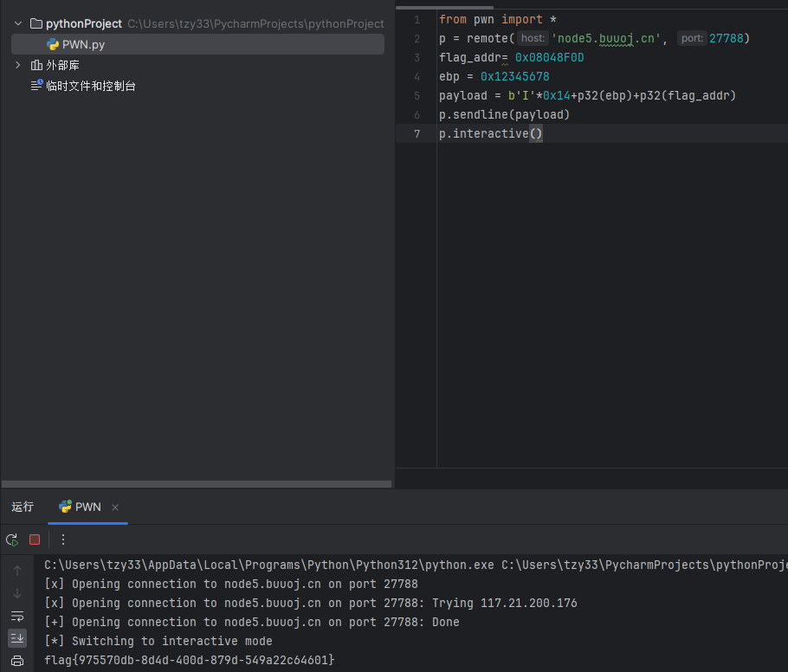Stop the running PWN process
Screen dimensions: 788x672
click(x=35, y=540)
